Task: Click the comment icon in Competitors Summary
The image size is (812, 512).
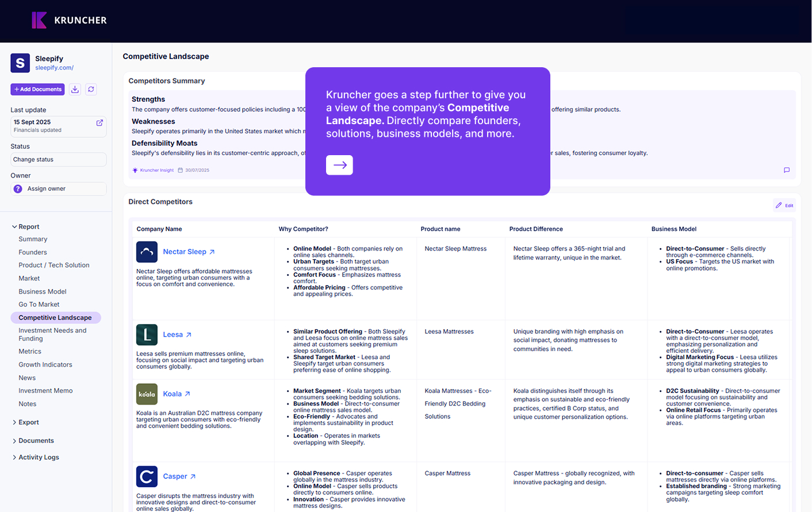Action: 786,170
